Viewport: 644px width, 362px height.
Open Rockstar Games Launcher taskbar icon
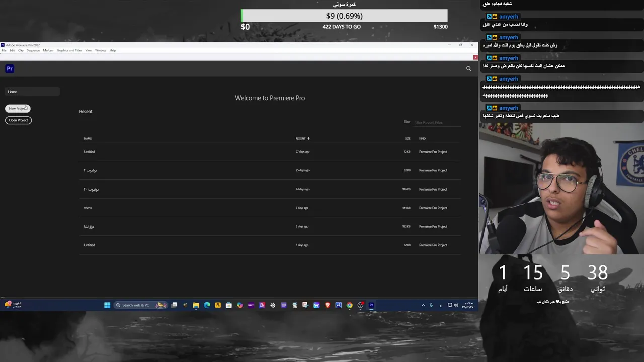(x=218, y=305)
